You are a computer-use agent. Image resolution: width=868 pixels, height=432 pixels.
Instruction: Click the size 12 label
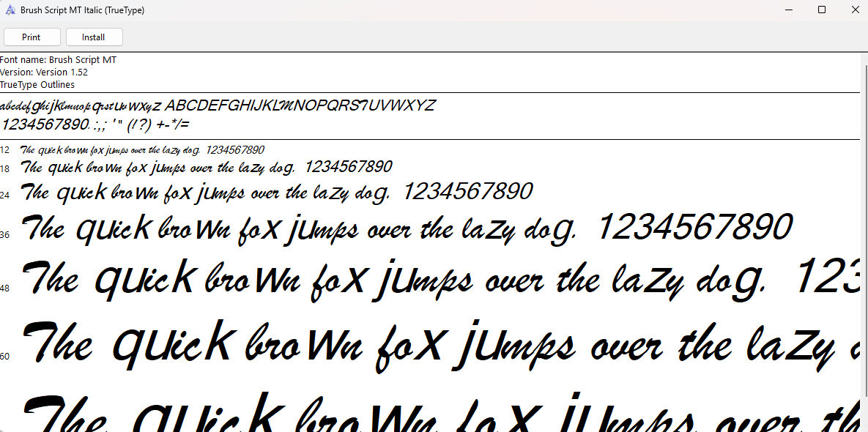(5, 150)
